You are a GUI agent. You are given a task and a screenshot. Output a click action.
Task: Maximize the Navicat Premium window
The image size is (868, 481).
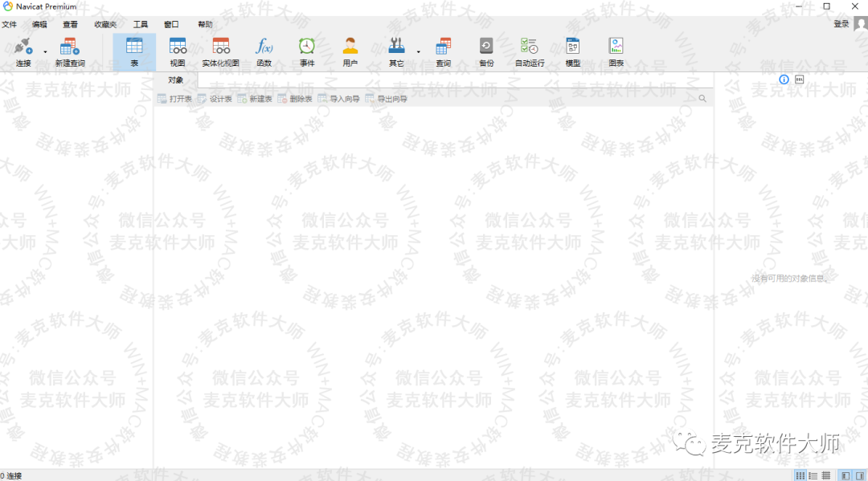pyautogui.click(x=826, y=6)
